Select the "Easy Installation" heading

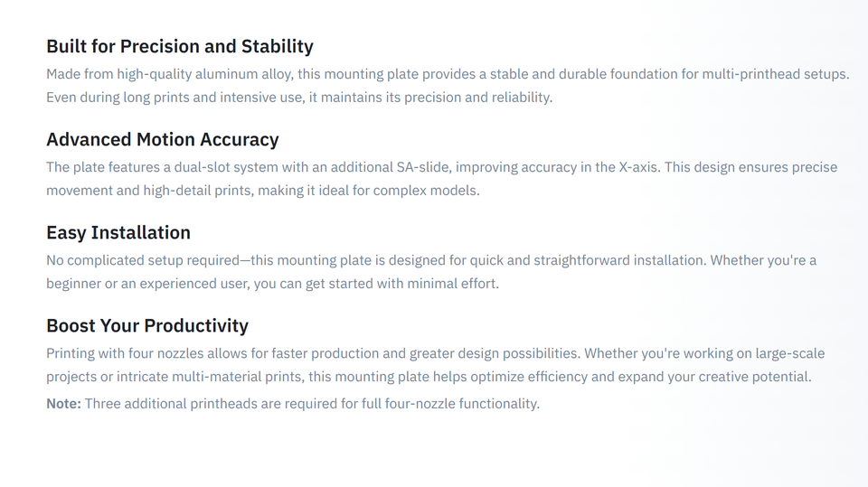click(118, 232)
